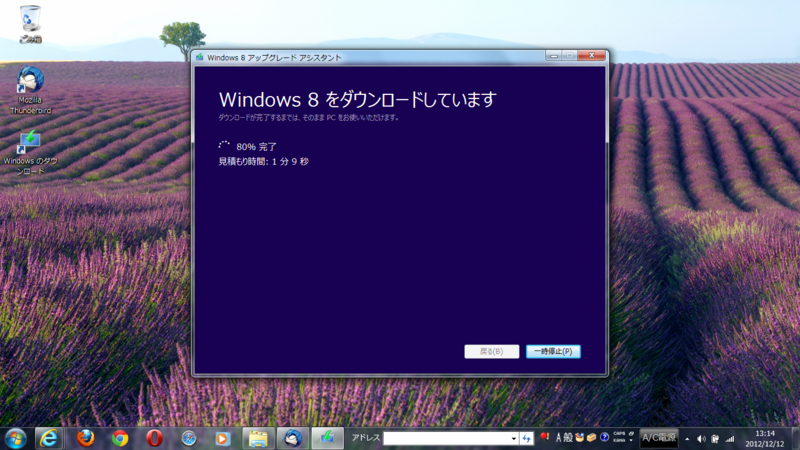Toggle the CAPS lock IME indicator
The image size is (800, 450).
(619, 434)
